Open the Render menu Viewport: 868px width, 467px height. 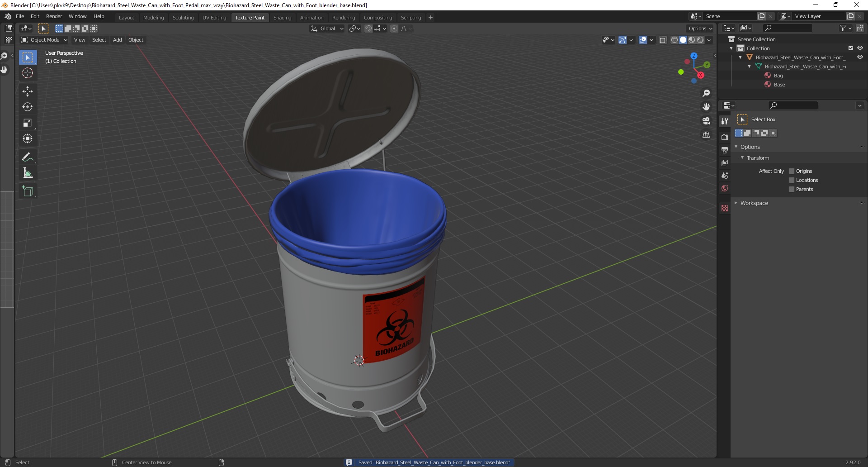(x=54, y=16)
